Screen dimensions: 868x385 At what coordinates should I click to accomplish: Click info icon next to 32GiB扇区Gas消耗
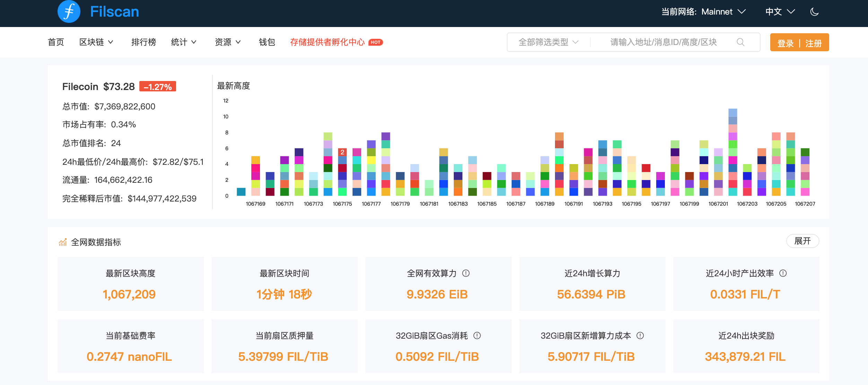point(477,335)
